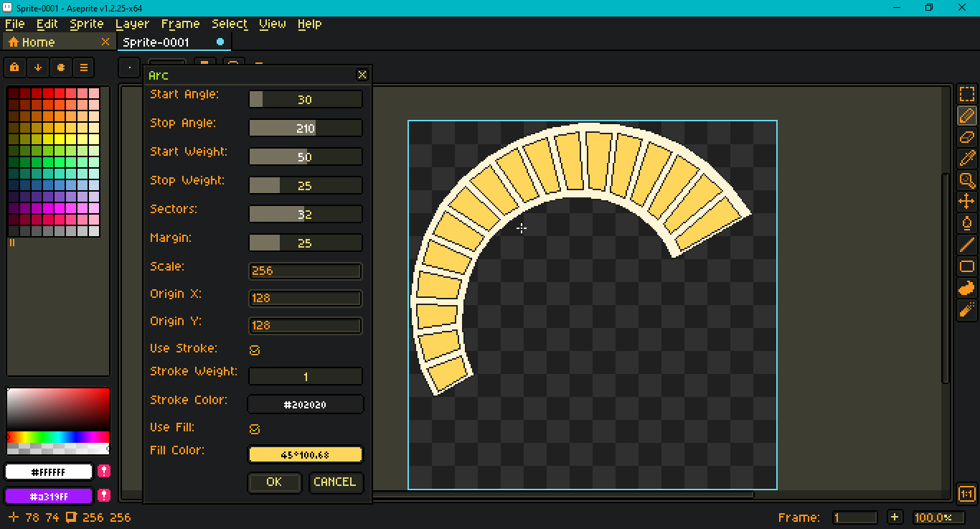Image resolution: width=980 pixels, height=529 pixels.
Task: Close the Home tab
Action: [x=105, y=42]
